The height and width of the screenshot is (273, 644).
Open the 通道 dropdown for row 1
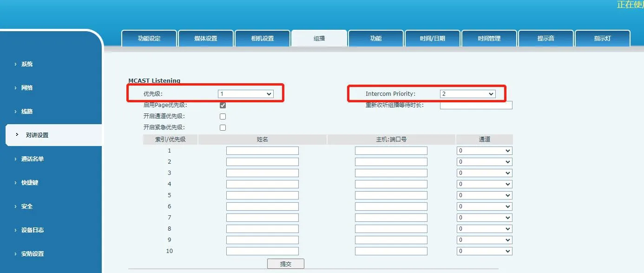point(484,150)
